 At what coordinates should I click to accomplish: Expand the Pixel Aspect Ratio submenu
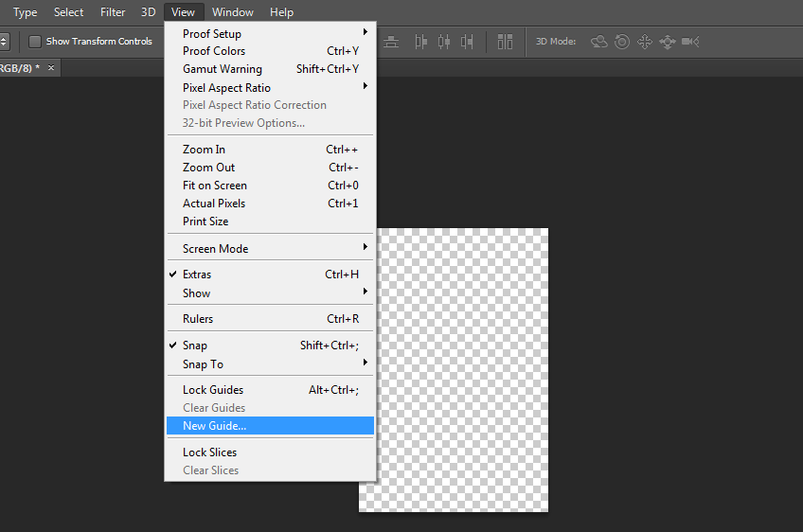coord(271,87)
